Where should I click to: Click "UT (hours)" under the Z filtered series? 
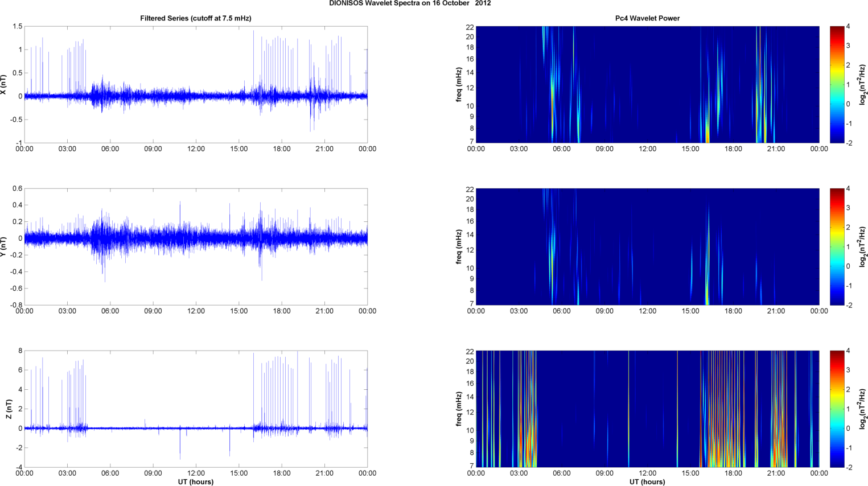[196, 482]
